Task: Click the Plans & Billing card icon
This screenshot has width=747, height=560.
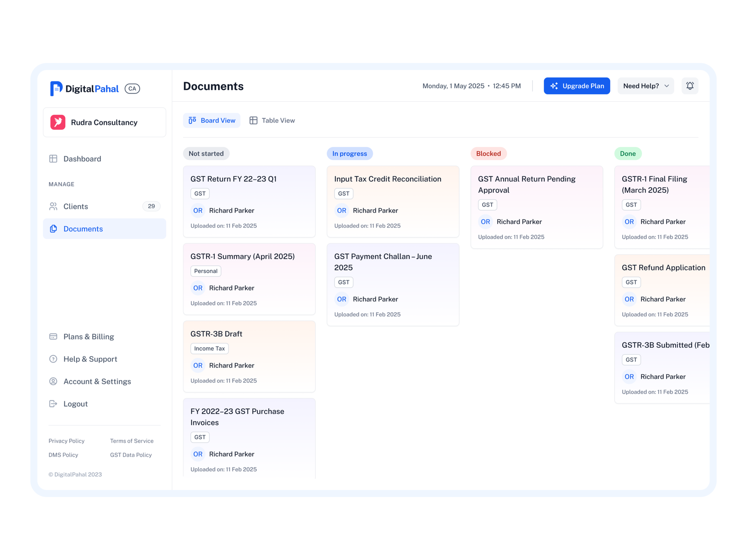Action: 53,336
